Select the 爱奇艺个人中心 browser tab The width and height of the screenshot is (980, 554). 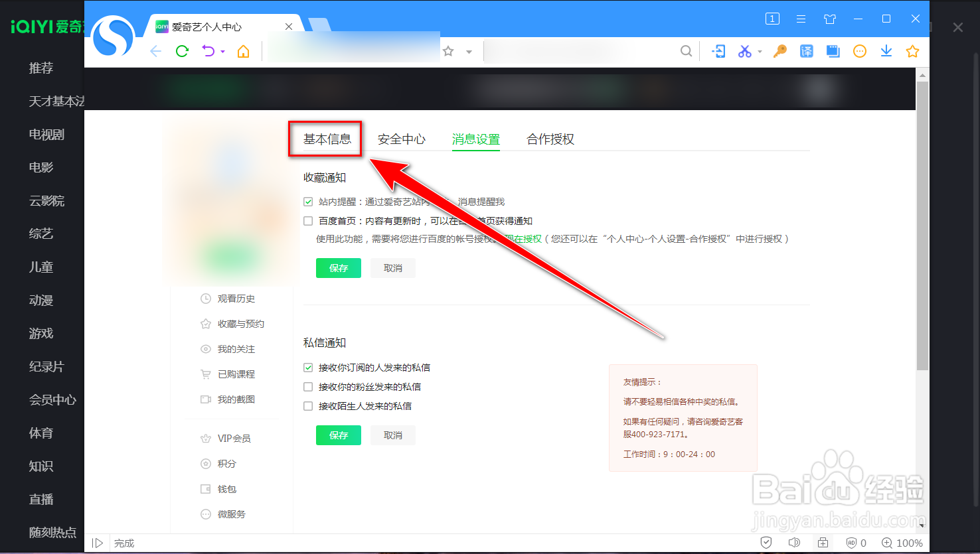tap(222, 27)
